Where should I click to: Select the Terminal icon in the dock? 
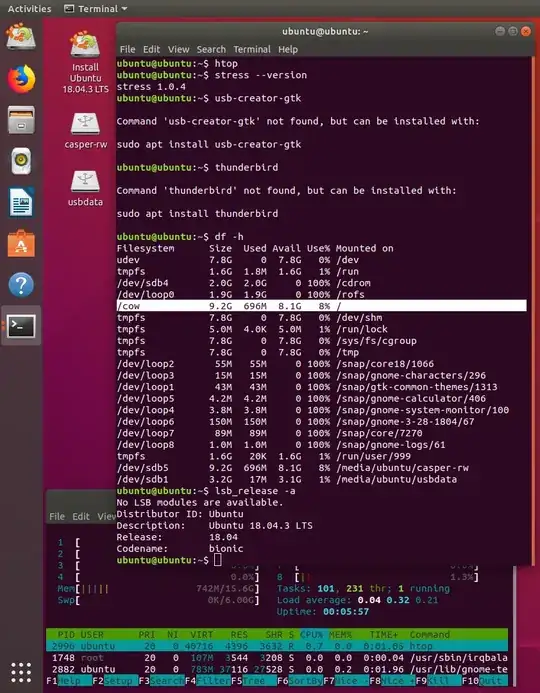point(21,326)
